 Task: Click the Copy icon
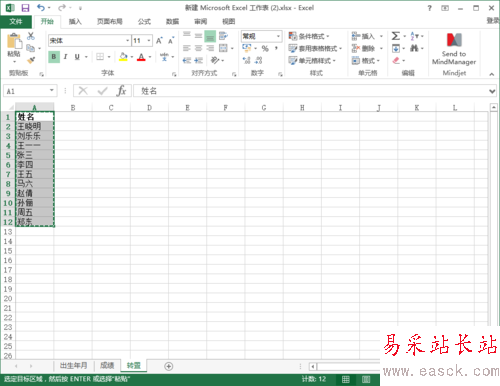tap(30, 48)
